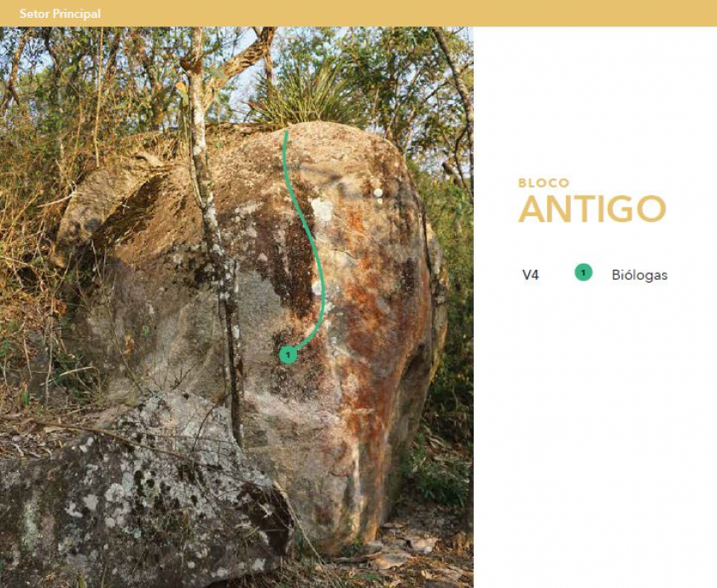Click the green route marker 1 on the boulder
The image size is (717, 588).
(x=289, y=354)
